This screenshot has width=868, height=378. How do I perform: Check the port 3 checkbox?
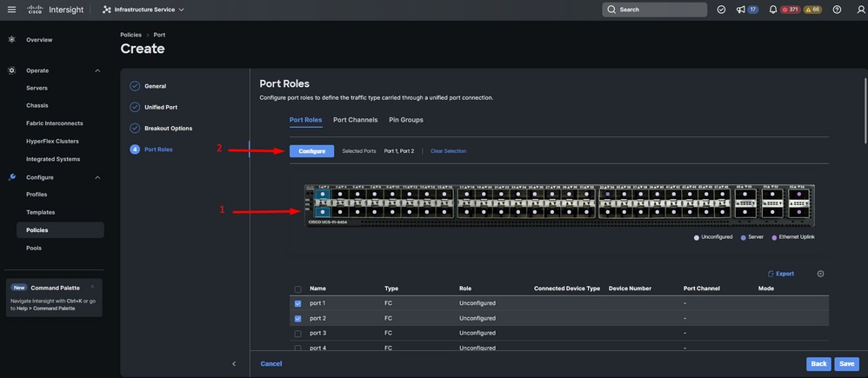[x=297, y=333]
